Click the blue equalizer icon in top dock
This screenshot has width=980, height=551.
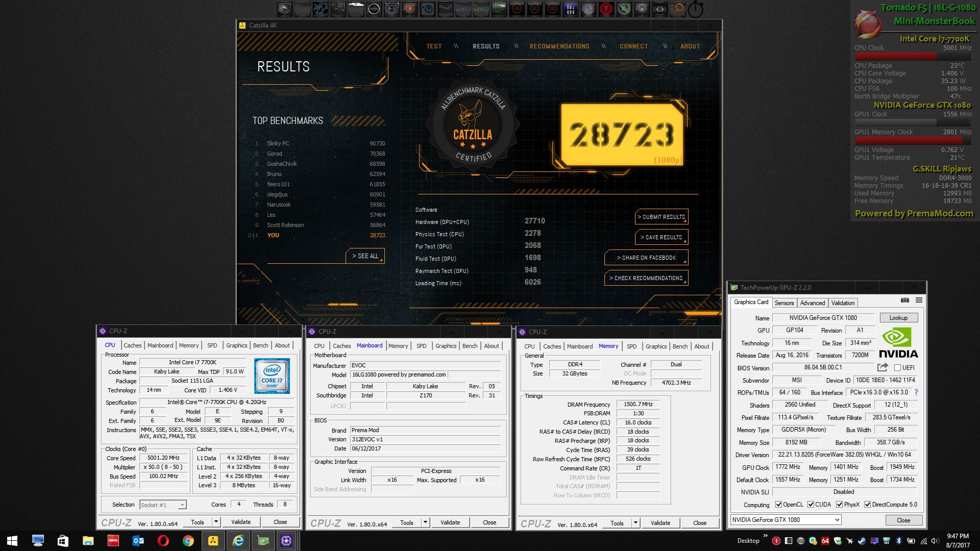pyautogui.click(x=570, y=9)
